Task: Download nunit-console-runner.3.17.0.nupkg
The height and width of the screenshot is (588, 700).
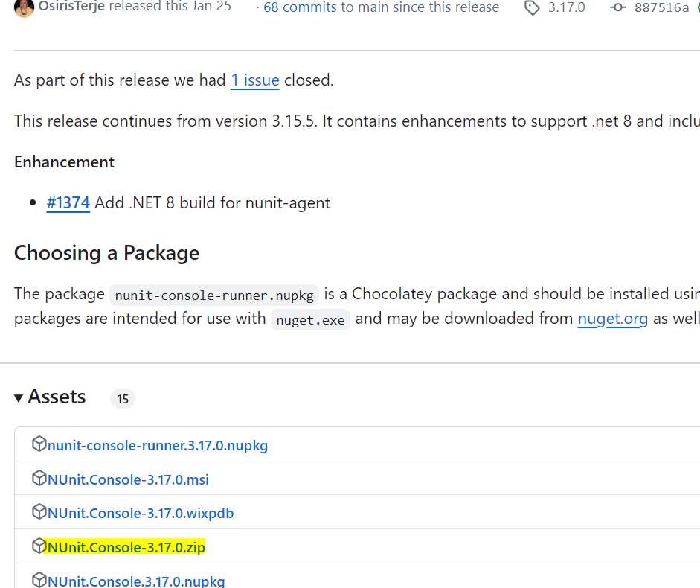Action: [158, 446]
